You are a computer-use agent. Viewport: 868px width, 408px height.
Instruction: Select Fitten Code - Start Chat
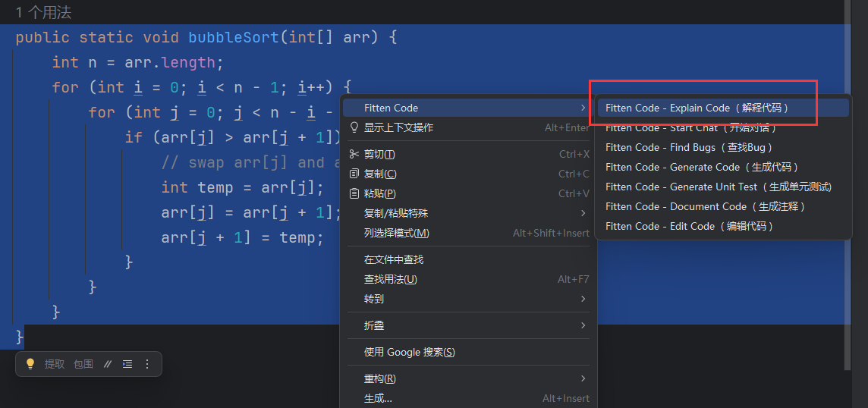tap(723, 128)
